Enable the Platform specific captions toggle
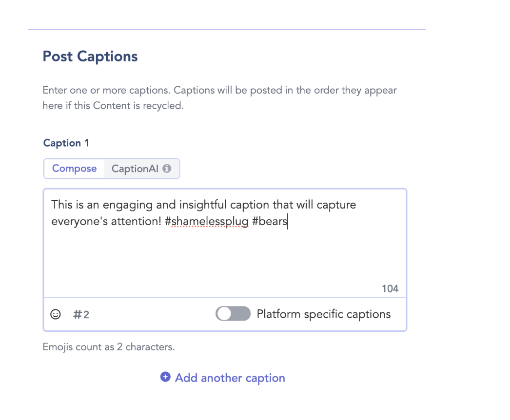The width and height of the screenshot is (510, 420). (x=233, y=314)
